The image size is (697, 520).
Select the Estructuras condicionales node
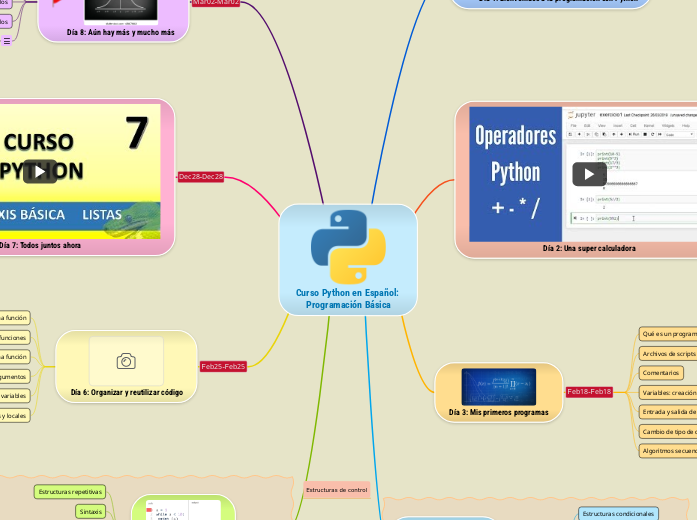(x=617, y=513)
